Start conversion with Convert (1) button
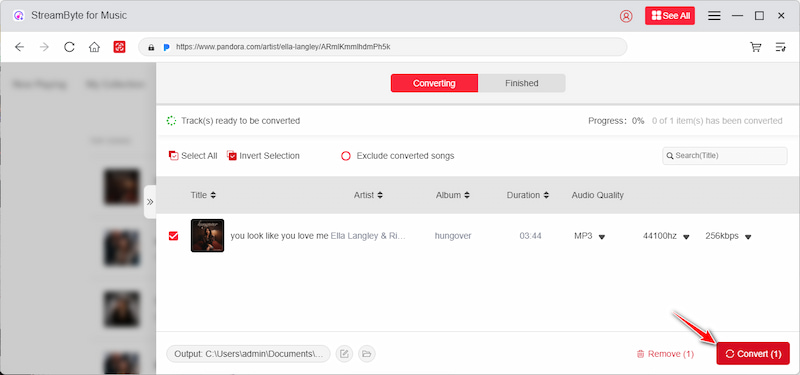The height and width of the screenshot is (375, 800). (x=753, y=354)
